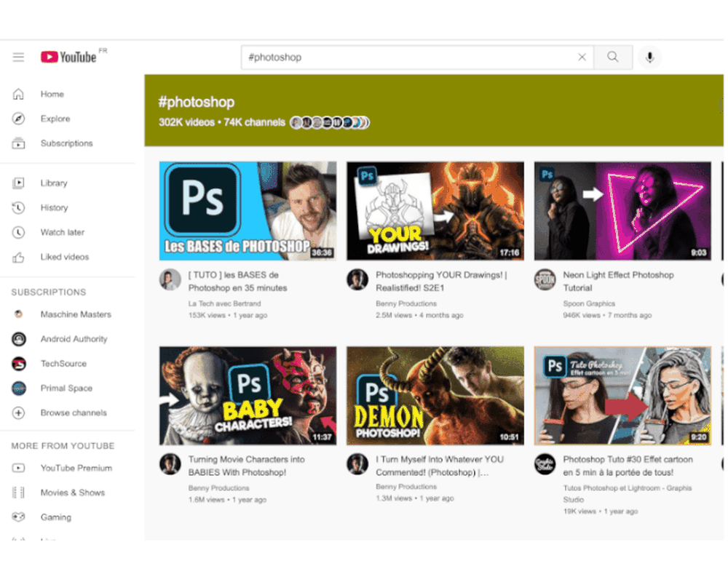Click the YouTube Premium icon
The image size is (728, 574).
tap(19, 469)
